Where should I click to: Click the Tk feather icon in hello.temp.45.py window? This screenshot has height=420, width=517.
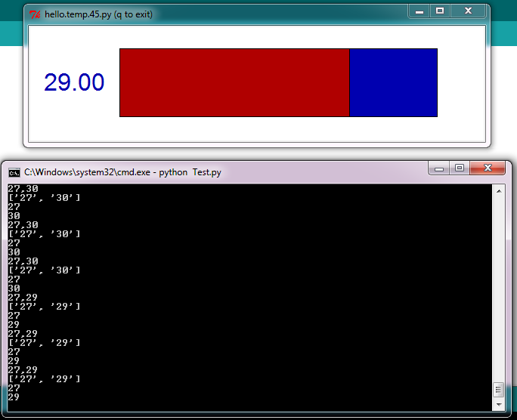[x=35, y=14]
